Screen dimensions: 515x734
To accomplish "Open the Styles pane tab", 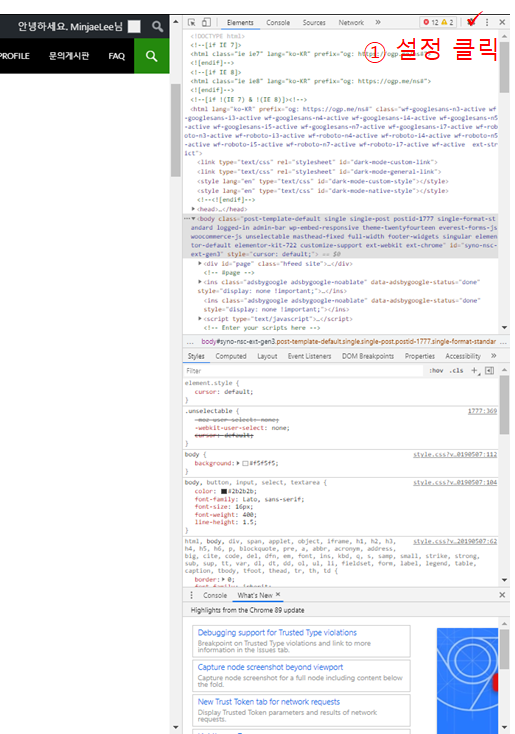I will coord(196,356).
